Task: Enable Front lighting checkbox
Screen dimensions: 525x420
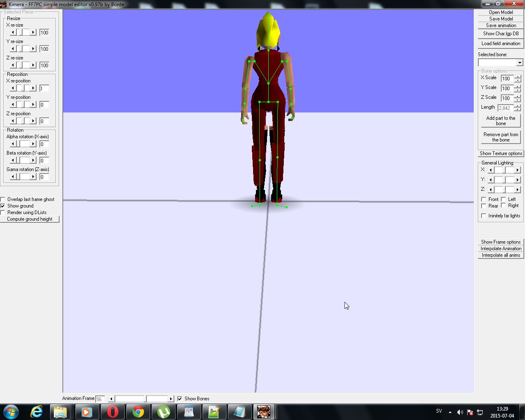Action: [484, 199]
